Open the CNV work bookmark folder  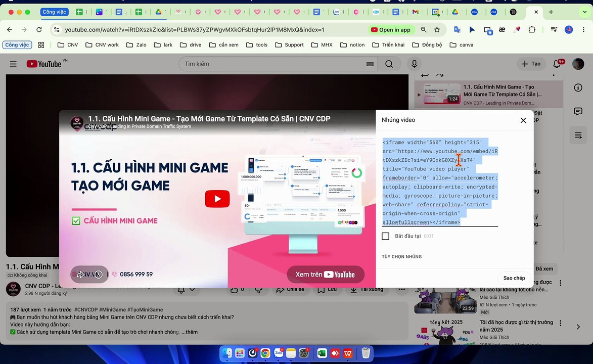pos(102,44)
